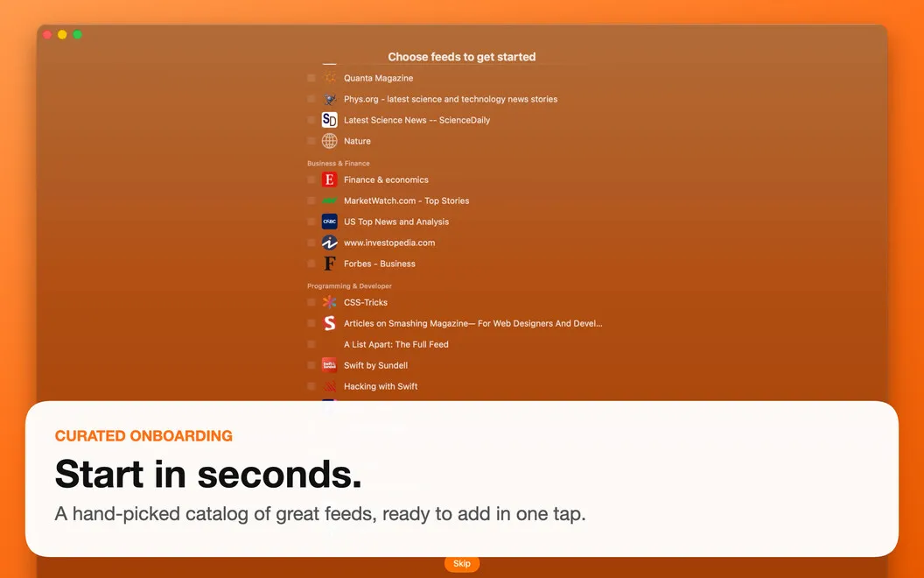924x578 pixels.
Task: Click 'Articles on Smashing Magazine' feed text
Action: [472, 323]
